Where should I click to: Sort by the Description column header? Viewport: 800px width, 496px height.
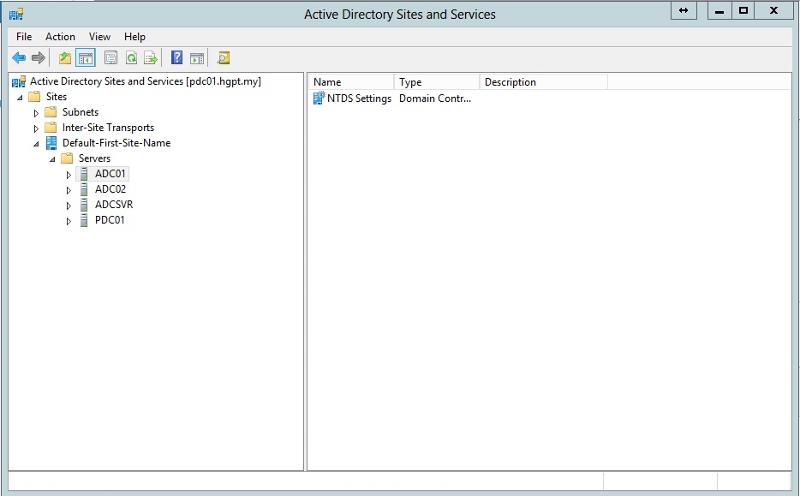coord(543,82)
